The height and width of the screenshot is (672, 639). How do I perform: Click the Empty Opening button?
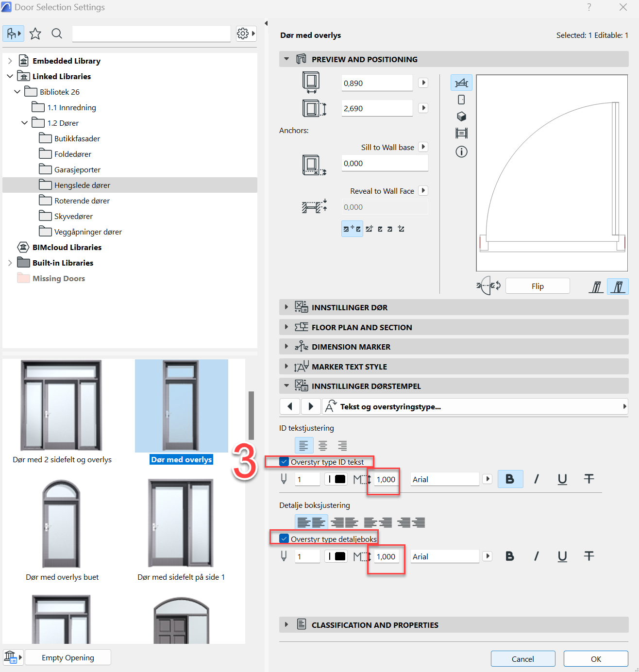pyautogui.click(x=68, y=657)
